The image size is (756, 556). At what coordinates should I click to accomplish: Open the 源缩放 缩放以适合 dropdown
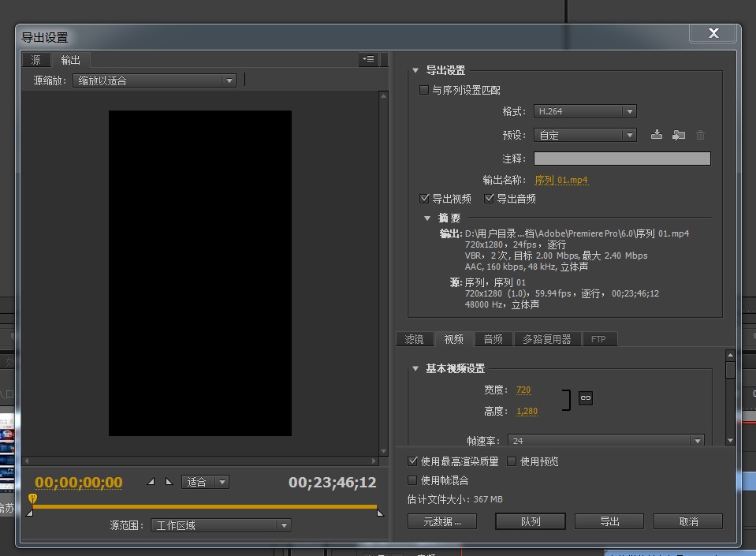tap(155, 80)
